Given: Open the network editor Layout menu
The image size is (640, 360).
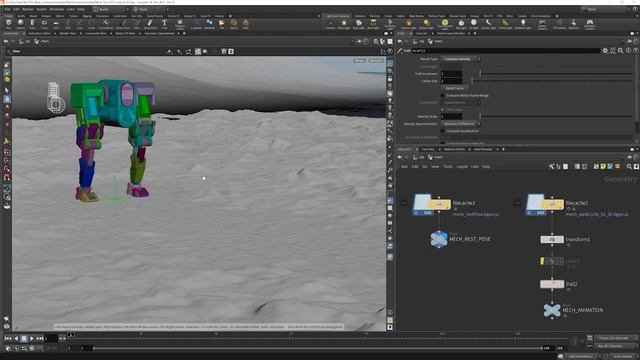Looking at the screenshot, I should [462, 167].
